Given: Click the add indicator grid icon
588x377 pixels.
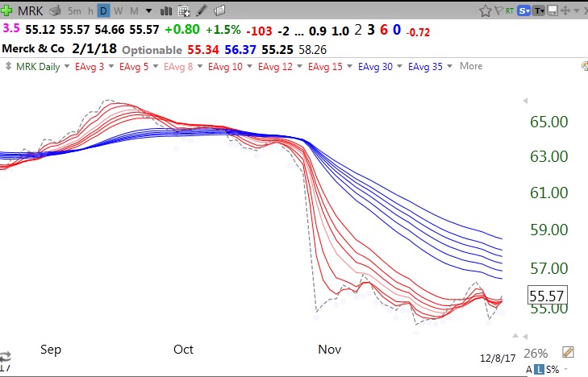Looking at the screenshot, I should click(184, 10).
